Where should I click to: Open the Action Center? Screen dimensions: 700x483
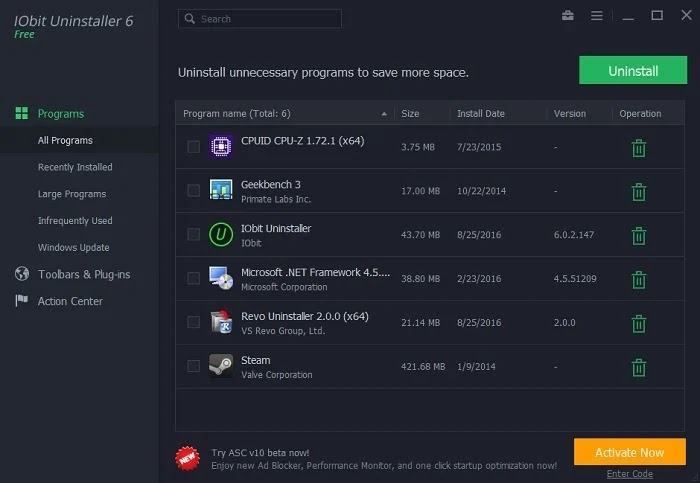pyautogui.click(x=70, y=301)
